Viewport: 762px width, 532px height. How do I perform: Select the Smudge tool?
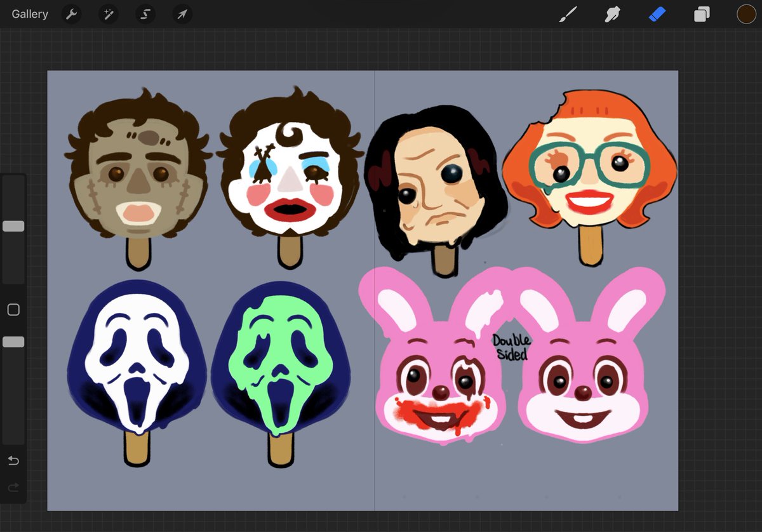[x=612, y=14]
